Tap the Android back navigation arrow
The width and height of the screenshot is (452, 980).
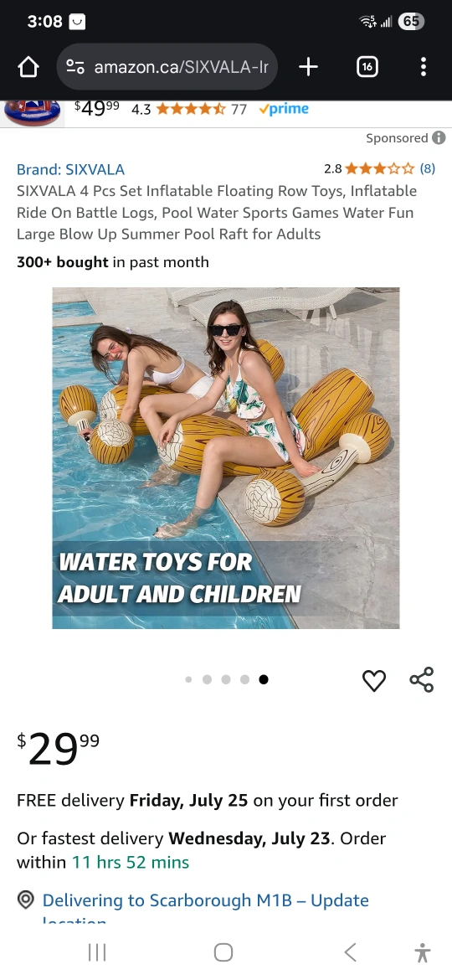[350, 952]
